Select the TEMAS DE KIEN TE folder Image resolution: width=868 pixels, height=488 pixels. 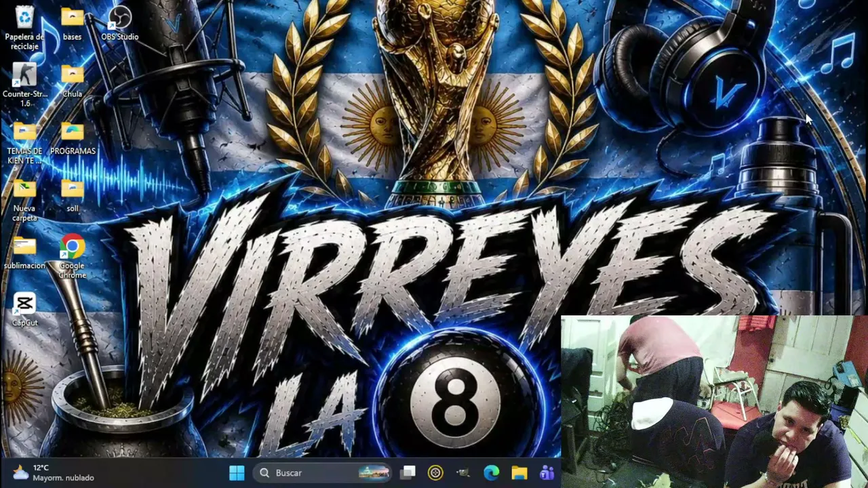pos(25,143)
